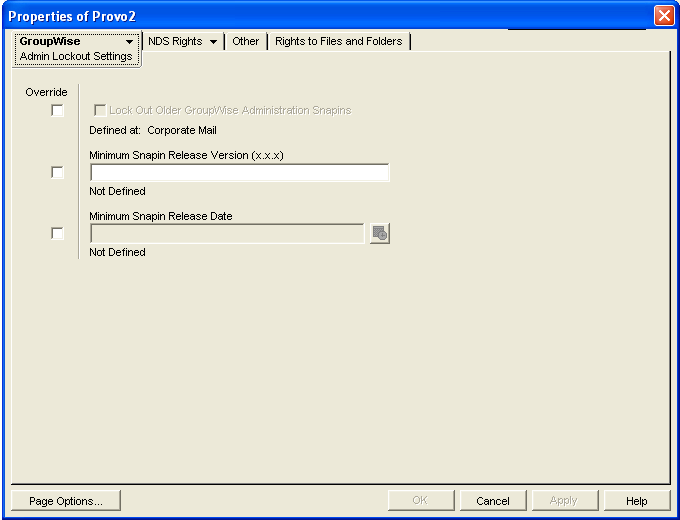Go to Rights to Files and Folders tab
The width and height of the screenshot is (680, 520).
[x=339, y=41]
